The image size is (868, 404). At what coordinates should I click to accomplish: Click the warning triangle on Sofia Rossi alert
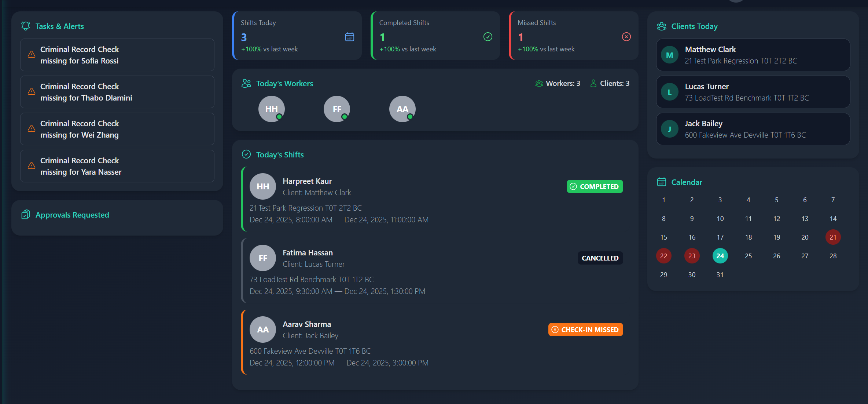[32, 55]
